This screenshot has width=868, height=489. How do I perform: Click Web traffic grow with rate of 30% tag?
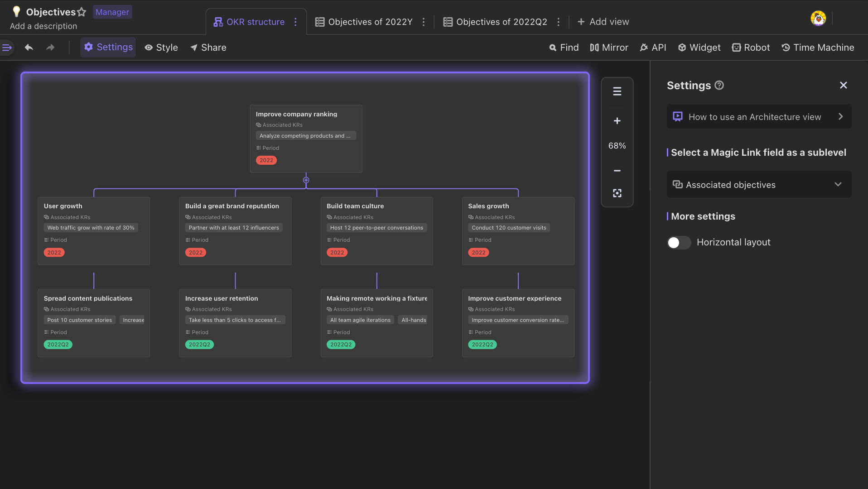[91, 228]
